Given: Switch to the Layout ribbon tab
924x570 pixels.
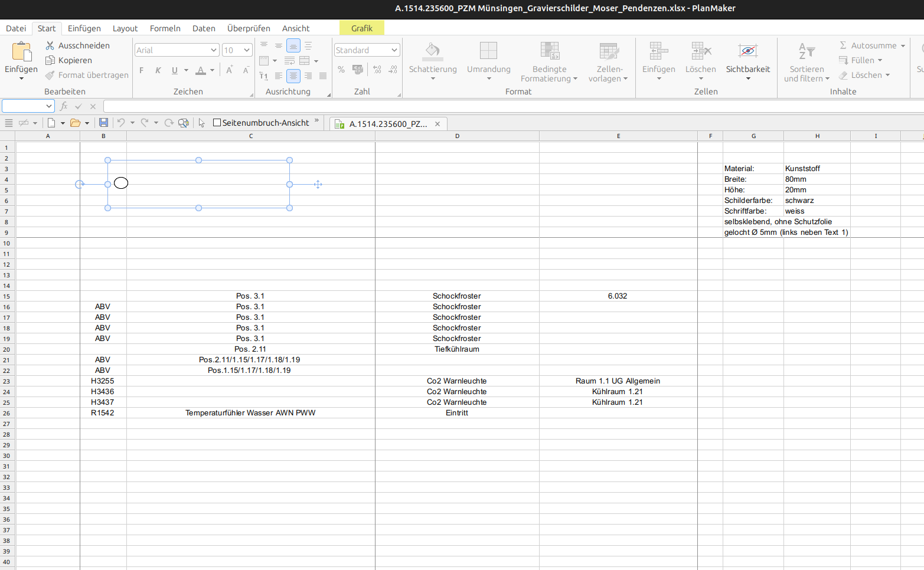Looking at the screenshot, I should tap(125, 28).
